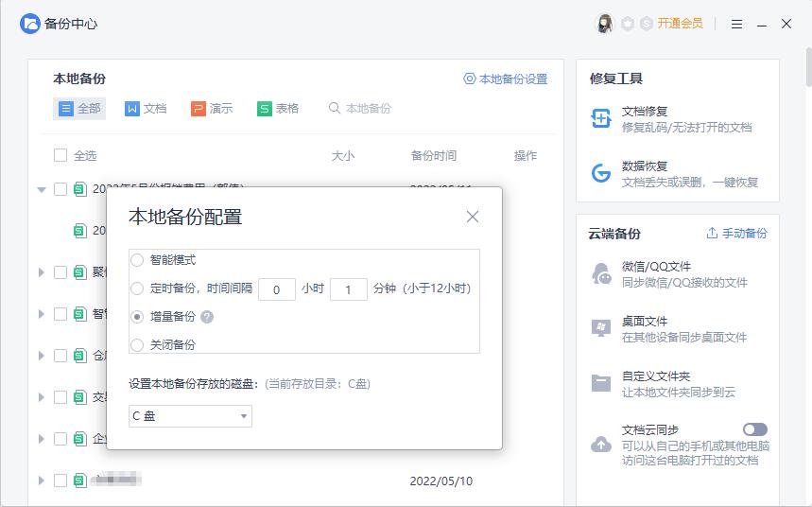Image resolution: width=812 pixels, height=507 pixels.
Task: Click the 本地备份 search field
Action: pos(369,109)
